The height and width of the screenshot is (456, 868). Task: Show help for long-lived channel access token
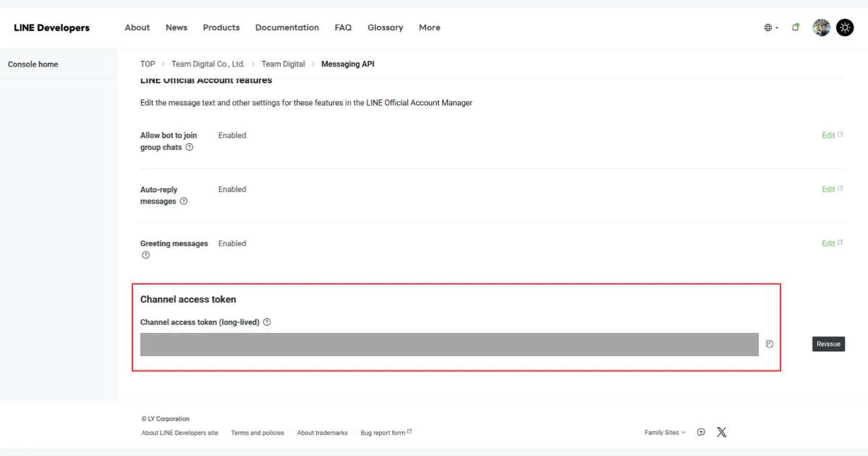pyautogui.click(x=267, y=322)
